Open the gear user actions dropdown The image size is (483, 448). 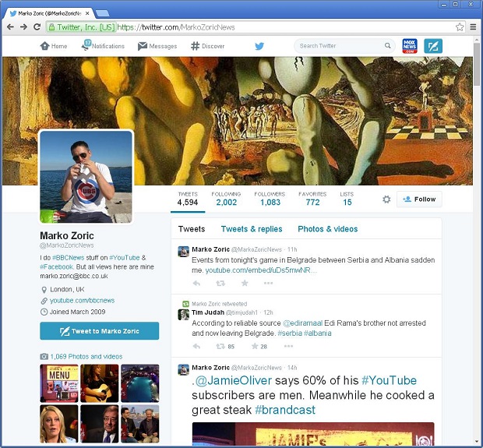(x=386, y=199)
